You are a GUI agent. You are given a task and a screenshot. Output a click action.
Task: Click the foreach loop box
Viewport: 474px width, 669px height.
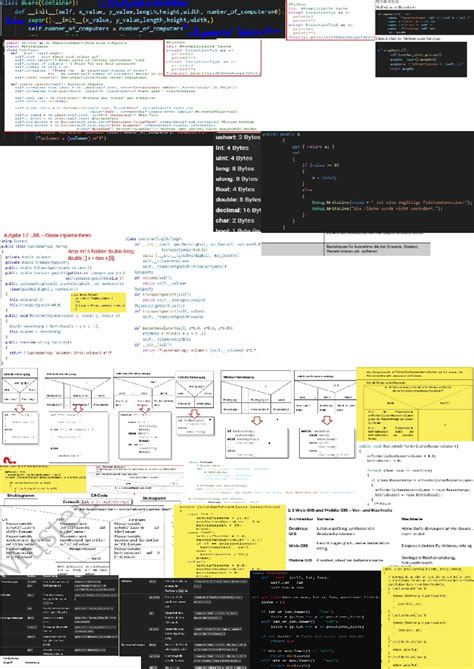point(97,502)
